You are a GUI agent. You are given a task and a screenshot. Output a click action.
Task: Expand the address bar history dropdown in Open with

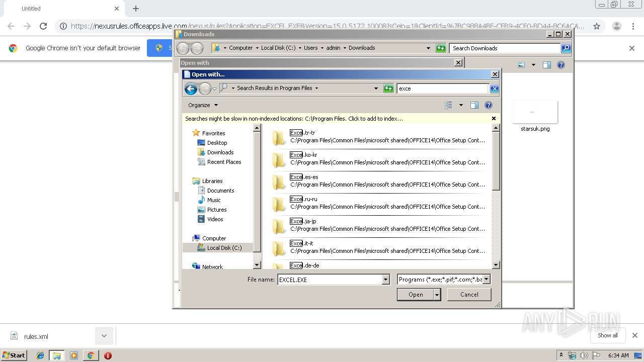tap(376, 88)
